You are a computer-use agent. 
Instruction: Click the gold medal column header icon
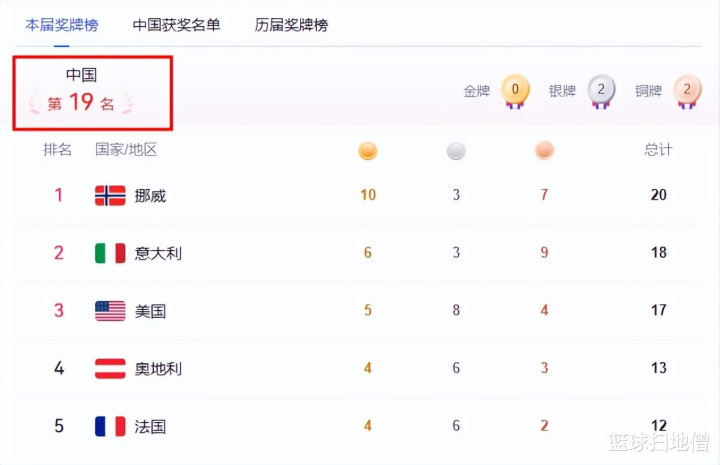click(368, 151)
